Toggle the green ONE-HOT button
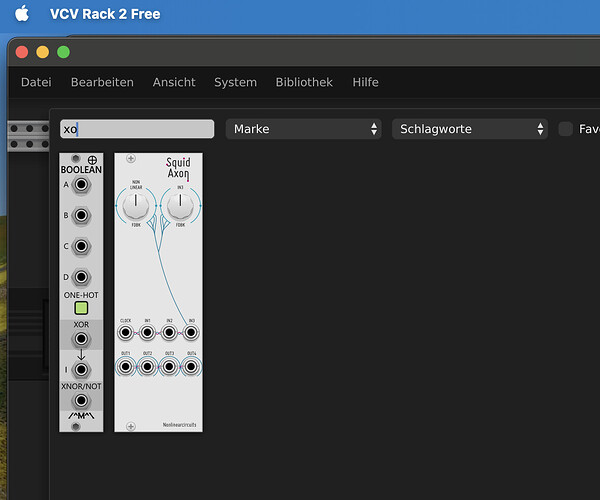600x500 pixels. (x=81, y=308)
